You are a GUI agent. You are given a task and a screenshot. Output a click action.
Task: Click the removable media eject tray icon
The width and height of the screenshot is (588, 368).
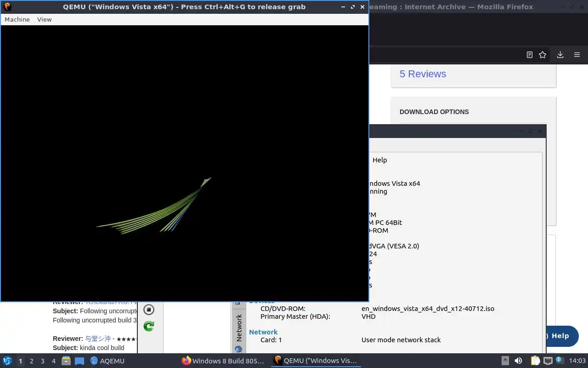pos(505,361)
